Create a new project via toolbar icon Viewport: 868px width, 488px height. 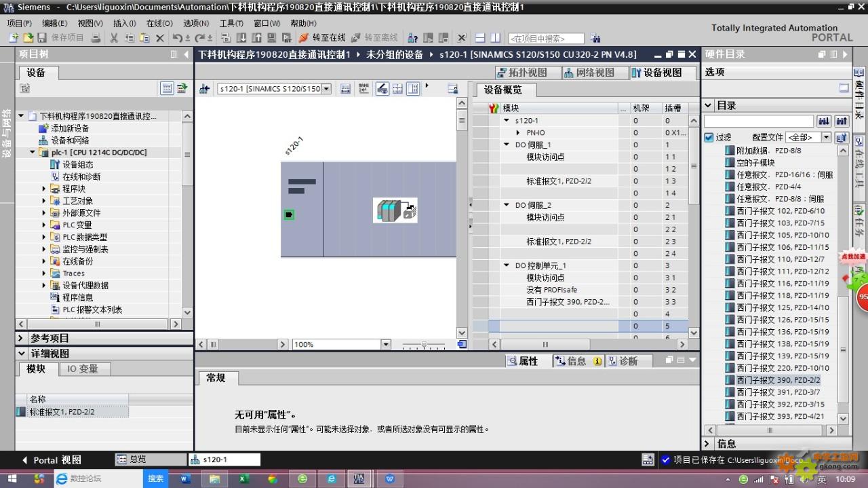(x=14, y=37)
